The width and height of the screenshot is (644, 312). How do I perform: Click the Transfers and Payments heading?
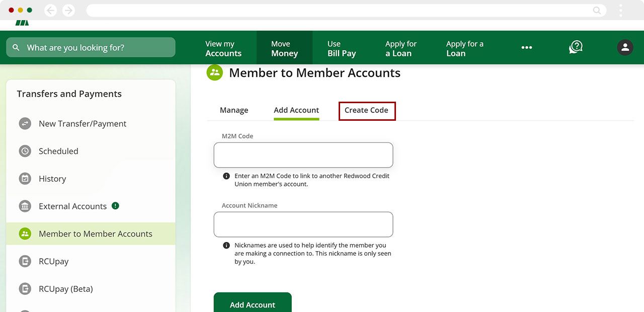[x=69, y=94]
